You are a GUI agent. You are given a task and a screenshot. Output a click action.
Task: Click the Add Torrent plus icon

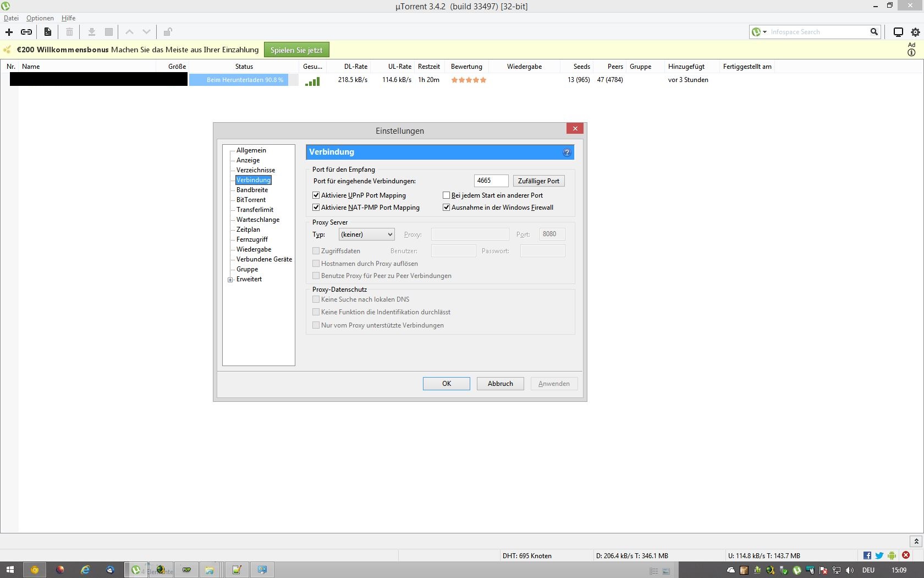pos(9,32)
